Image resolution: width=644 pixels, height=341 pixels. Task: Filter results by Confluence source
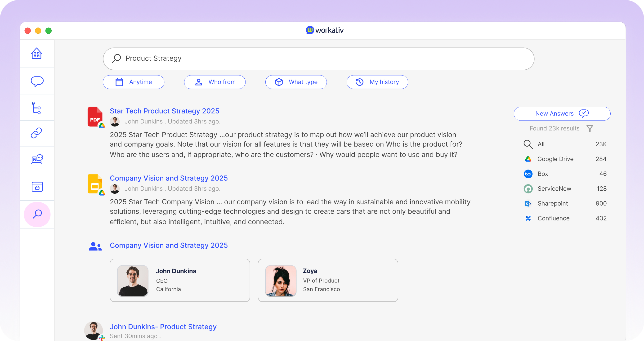coord(553,218)
